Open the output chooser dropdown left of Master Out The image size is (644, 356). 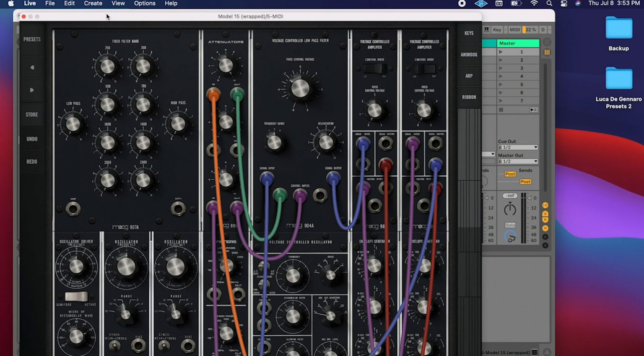coord(488,154)
